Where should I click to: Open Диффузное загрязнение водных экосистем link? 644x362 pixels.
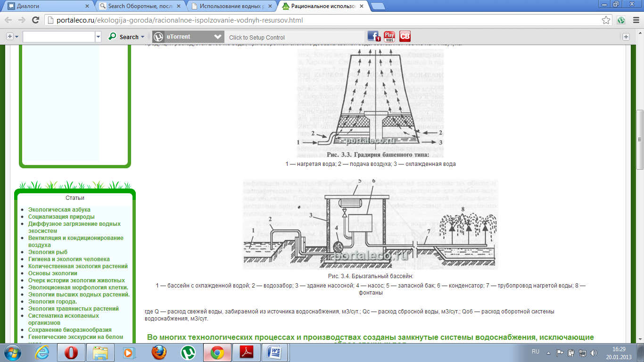74,227
